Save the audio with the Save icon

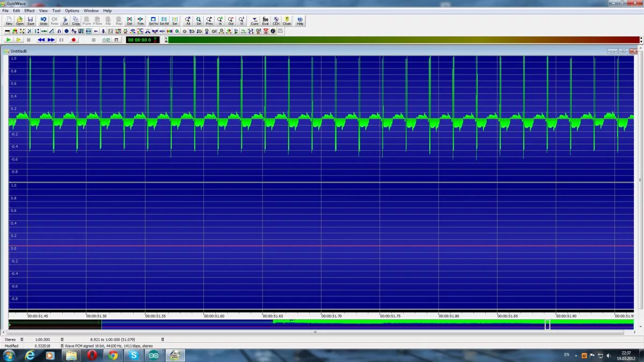click(x=31, y=21)
